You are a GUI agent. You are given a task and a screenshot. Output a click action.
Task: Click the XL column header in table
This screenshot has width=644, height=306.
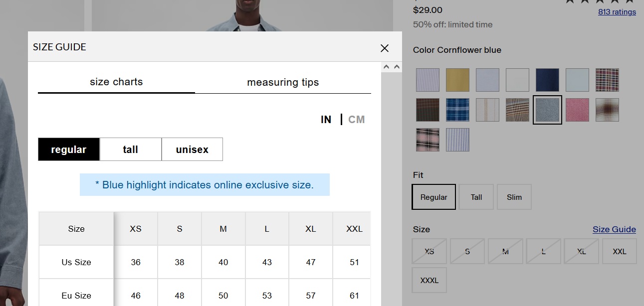pyautogui.click(x=311, y=229)
